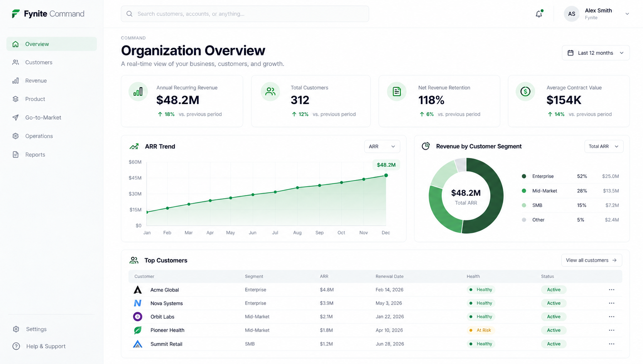
Task: Click the Net Revenue Retention document icon
Action: (397, 92)
